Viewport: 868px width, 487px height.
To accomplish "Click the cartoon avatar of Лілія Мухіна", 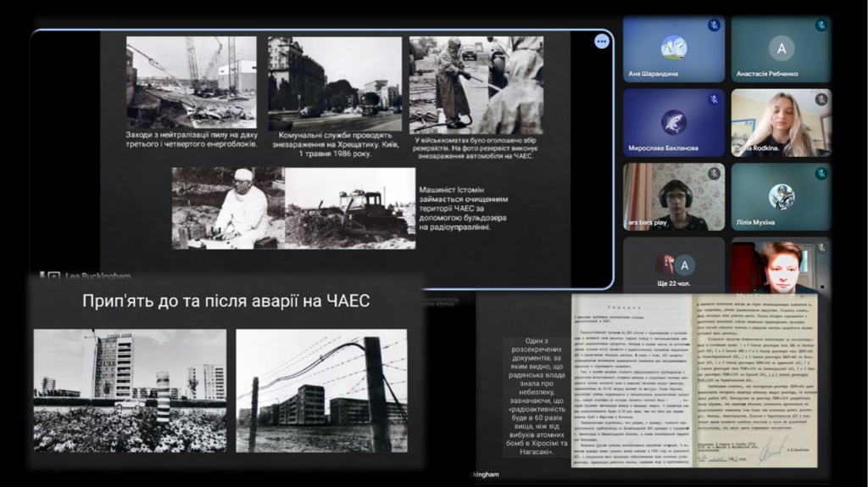I will tap(781, 196).
